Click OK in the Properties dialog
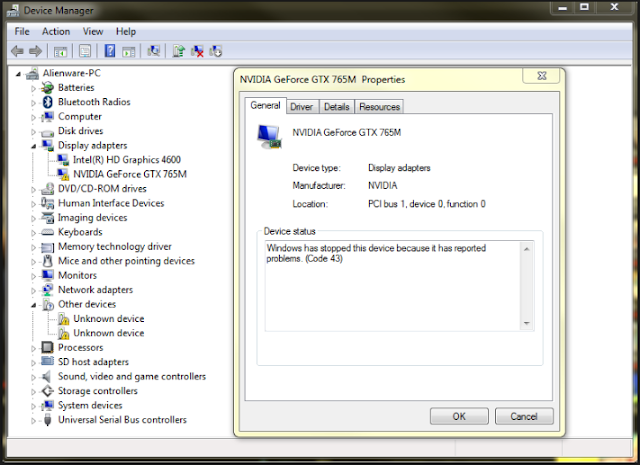This screenshot has height=465, width=640. (459, 416)
